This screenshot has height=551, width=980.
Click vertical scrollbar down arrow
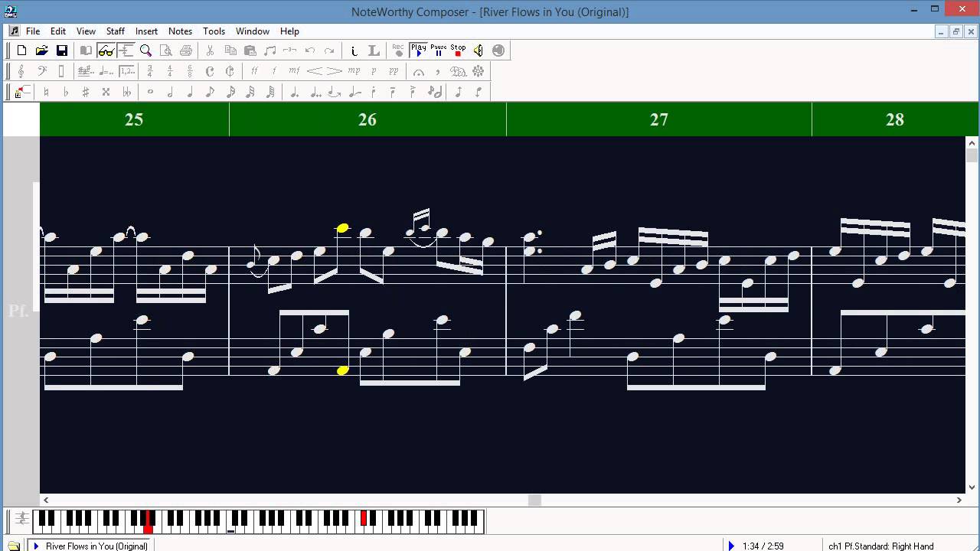tap(972, 487)
